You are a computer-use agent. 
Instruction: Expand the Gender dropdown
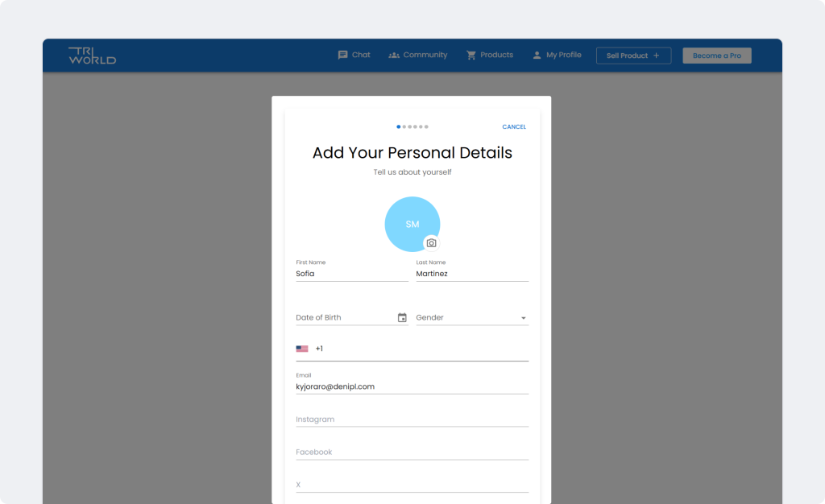(471, 318)
